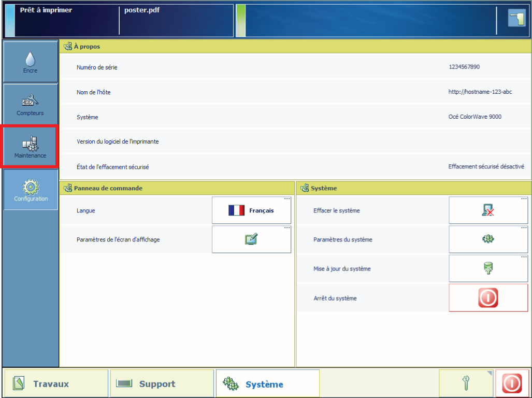Click the poster.pdf job name

click(x=142, y=10)
